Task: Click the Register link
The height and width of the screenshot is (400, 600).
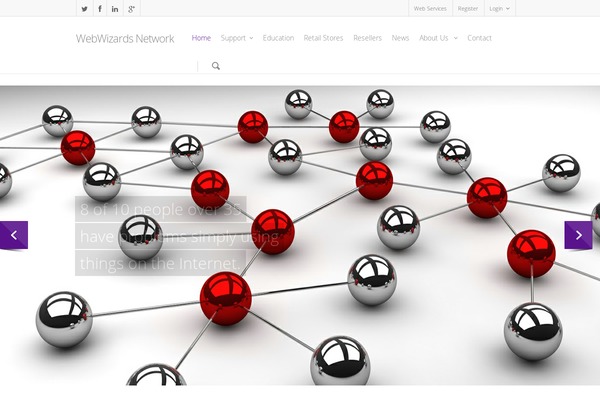Action: pyautogui.click(x=468, y=8)
